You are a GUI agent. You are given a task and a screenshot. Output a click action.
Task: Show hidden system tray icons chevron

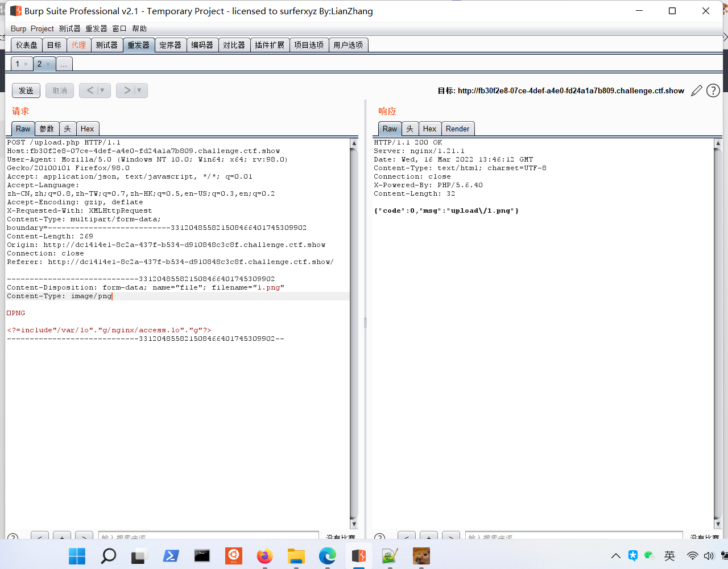615,556
